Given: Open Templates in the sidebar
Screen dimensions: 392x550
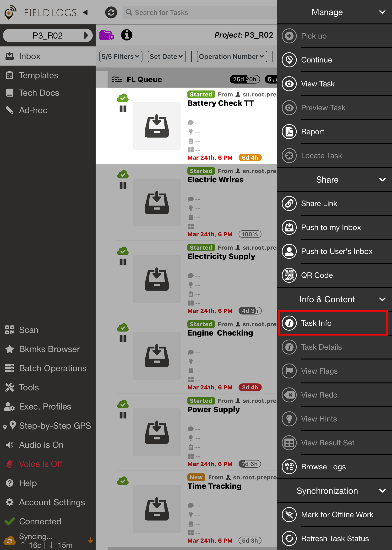Looking at the screenshot, I should (x=39, y=75).
